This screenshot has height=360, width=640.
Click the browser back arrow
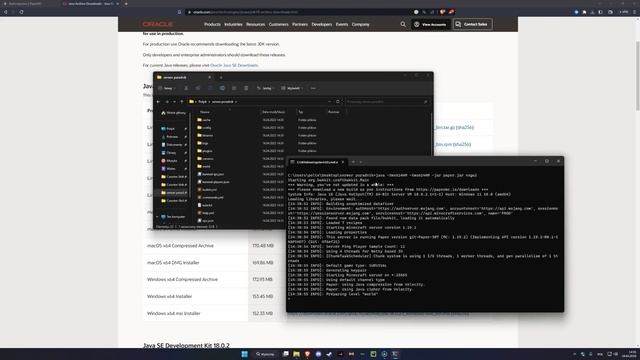click(x=5, y=12)
